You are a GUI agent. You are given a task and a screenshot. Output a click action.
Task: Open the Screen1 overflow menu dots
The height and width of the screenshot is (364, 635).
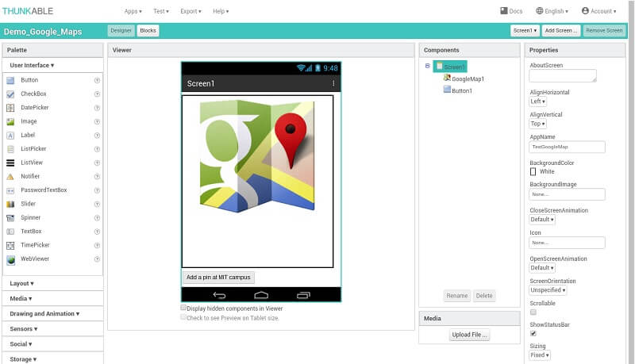(x=333, y=83)
